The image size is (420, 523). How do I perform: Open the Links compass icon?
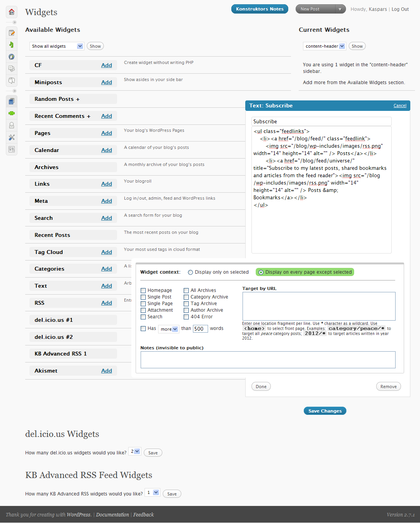pyautogui.click(x=12, y=57)
